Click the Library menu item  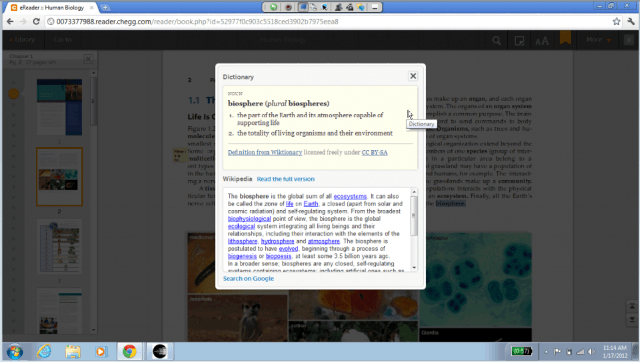click(22, 40)
